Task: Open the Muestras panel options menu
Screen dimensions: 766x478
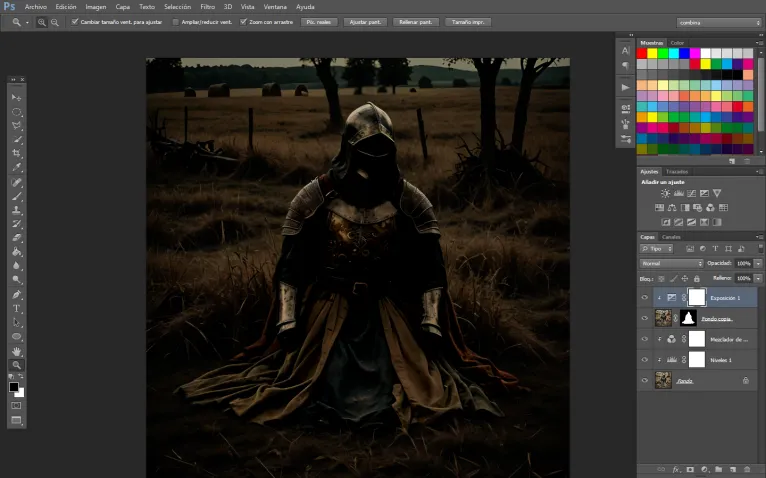Action: point(759,43)
